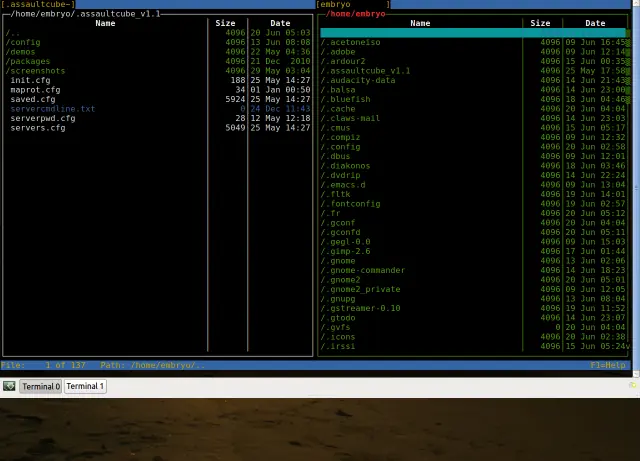
Task: Click the Size column header in left panel
Action: pyautogui.click(x=225, y=23)
